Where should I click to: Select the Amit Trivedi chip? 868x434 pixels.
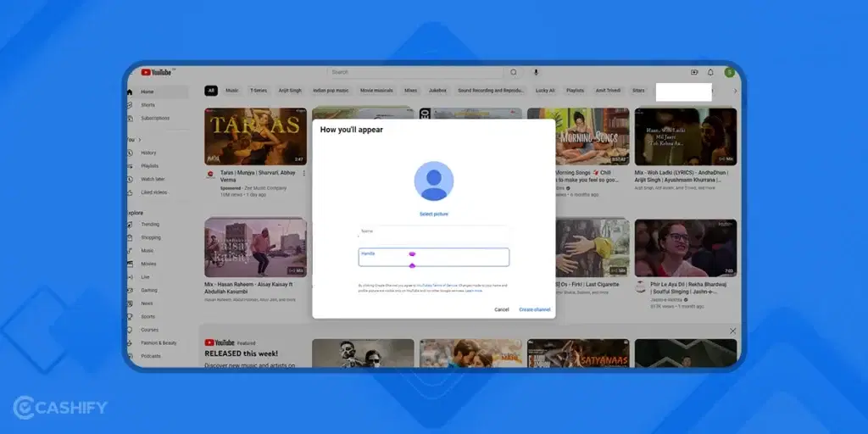coord(609,91)
